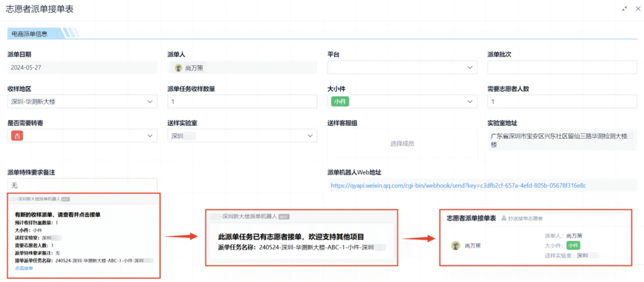Click the 是否需要转寄 label

tap(25, 123)
